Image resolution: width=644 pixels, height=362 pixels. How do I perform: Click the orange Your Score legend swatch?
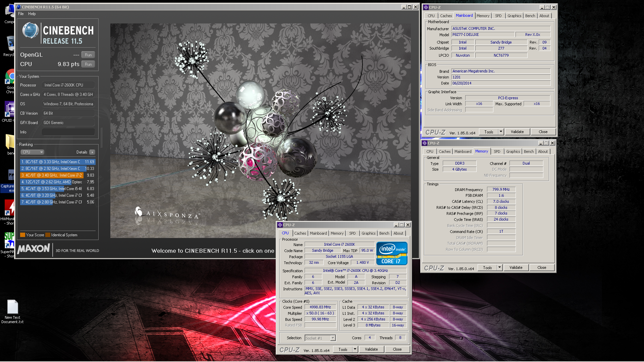(x=22, y=235)
